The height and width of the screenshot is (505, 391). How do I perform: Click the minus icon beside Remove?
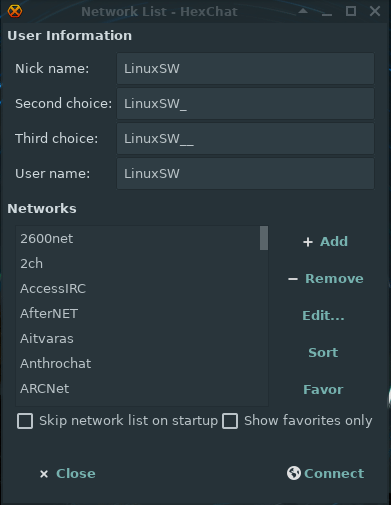point(293,279)
